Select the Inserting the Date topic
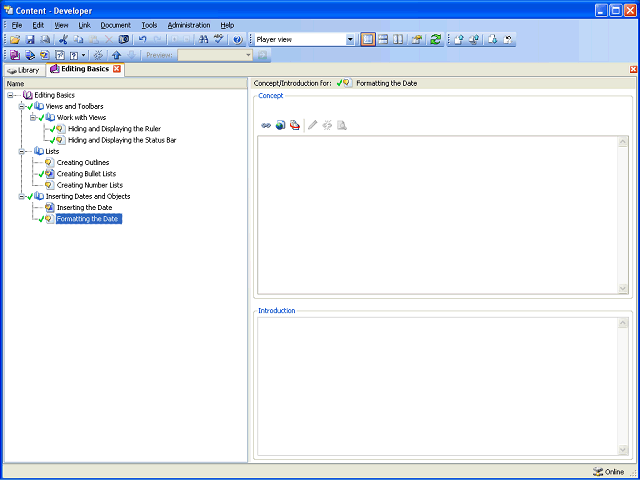 pos(84,208)
